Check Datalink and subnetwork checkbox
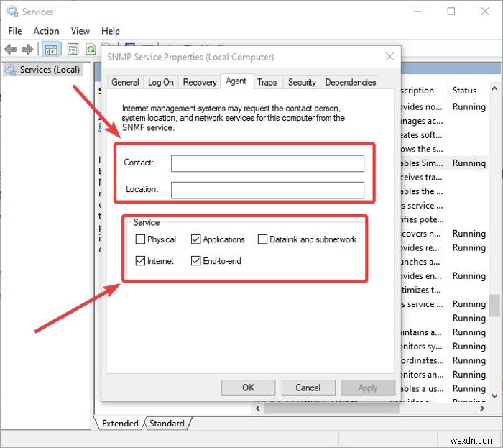Image resolution: width=503 pixels, height=448 pixels. click(x=262, y=239)
